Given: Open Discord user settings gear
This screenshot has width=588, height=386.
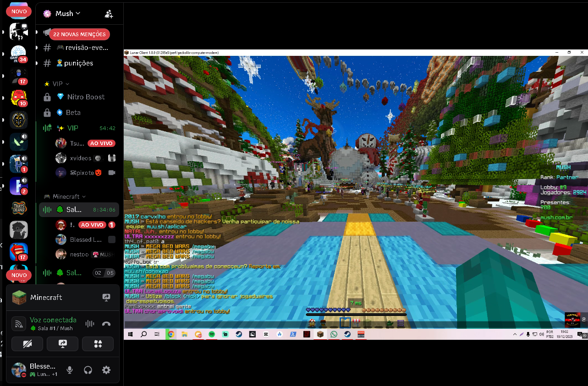Looking at the screenshot, I should pyautogui.click(x=106, y=370).
